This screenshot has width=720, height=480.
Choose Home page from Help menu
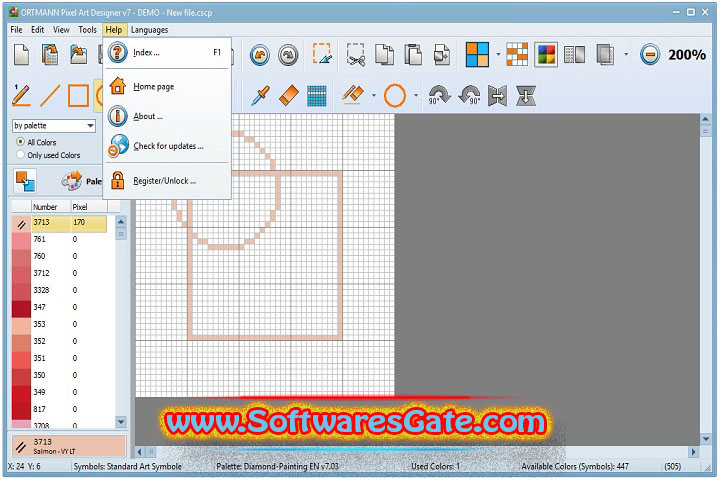click(167, 86)
